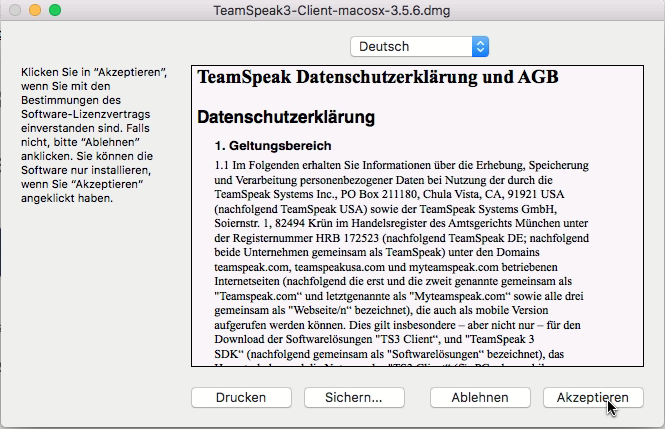Click the bold 'Datenschutzerklärung' subheading
Screen dimensions: 665x429
pyautogui.click(x=286, y=117)
